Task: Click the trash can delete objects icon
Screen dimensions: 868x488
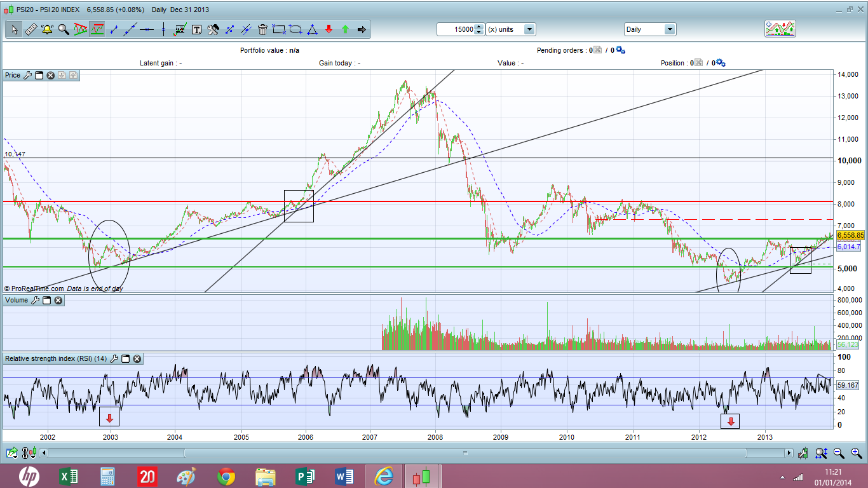Action: tap(262, 29)
